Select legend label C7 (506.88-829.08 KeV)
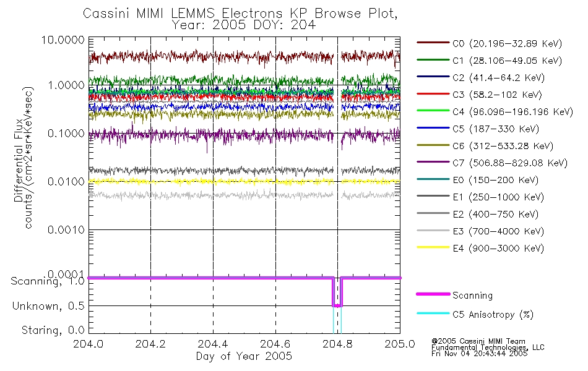The width and height of the screenshot is (588, 371). [510, 163]
